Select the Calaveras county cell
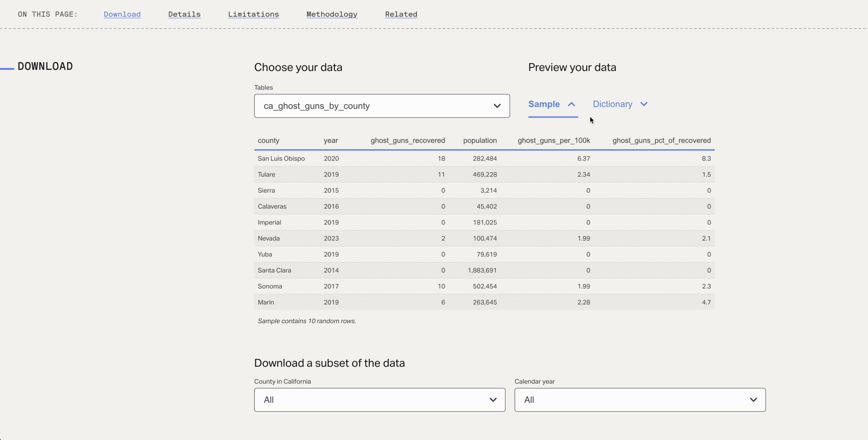The image size is (868, 440). pyautogui.click(x=272, y=206)
